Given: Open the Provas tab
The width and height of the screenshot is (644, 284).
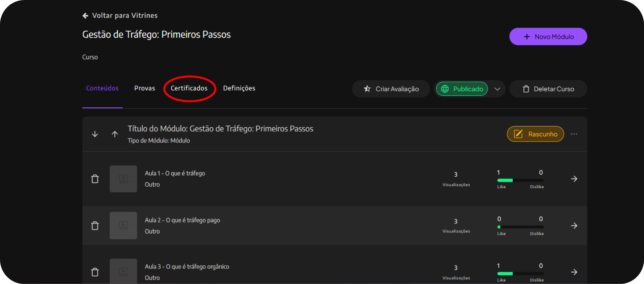Looking at the screenshot, I should click(x=145, y=88).
